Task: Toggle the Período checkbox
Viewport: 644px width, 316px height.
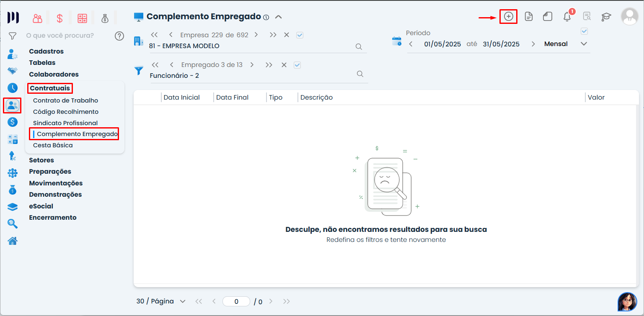Action: click(584, 31)
